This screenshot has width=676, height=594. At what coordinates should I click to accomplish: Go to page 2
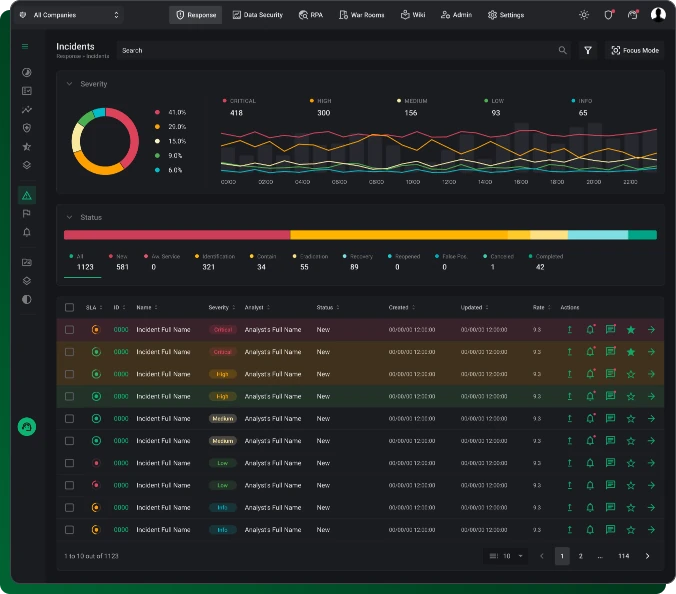click(581, 556)
